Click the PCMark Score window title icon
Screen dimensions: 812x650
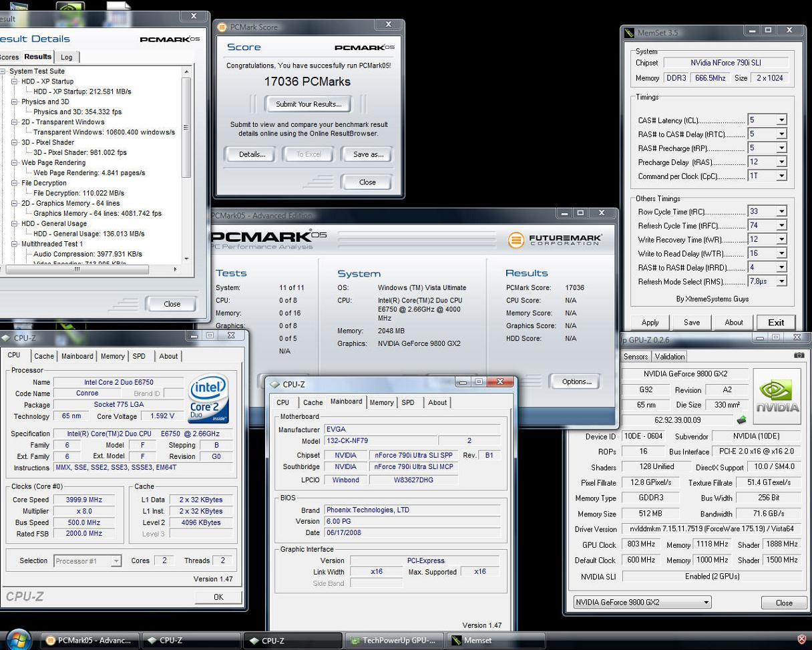(222, 27)
